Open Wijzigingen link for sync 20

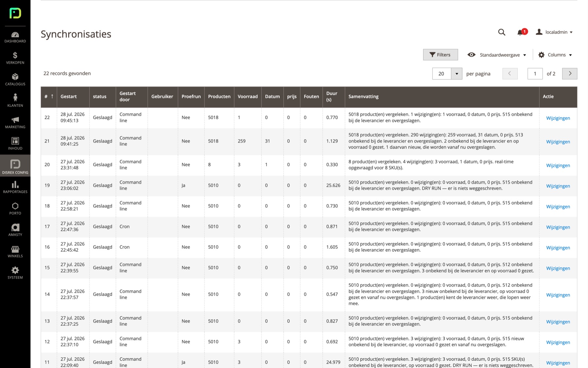pyautogui.click(x=558, y=165)
